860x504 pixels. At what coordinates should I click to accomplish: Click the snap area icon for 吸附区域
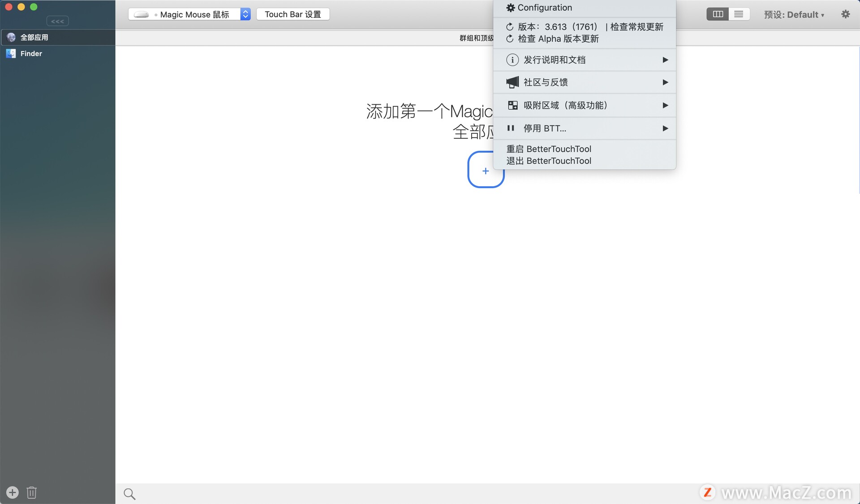tap(512, 105)
